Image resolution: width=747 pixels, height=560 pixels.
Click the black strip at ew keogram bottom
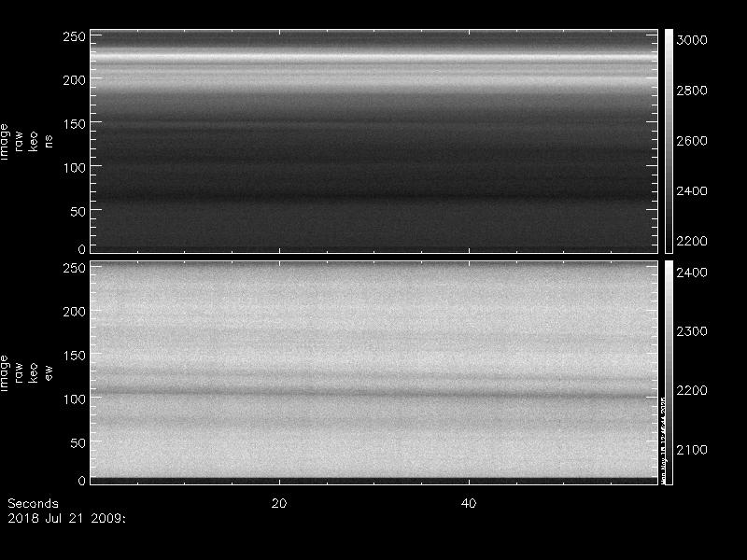[374, 481]
